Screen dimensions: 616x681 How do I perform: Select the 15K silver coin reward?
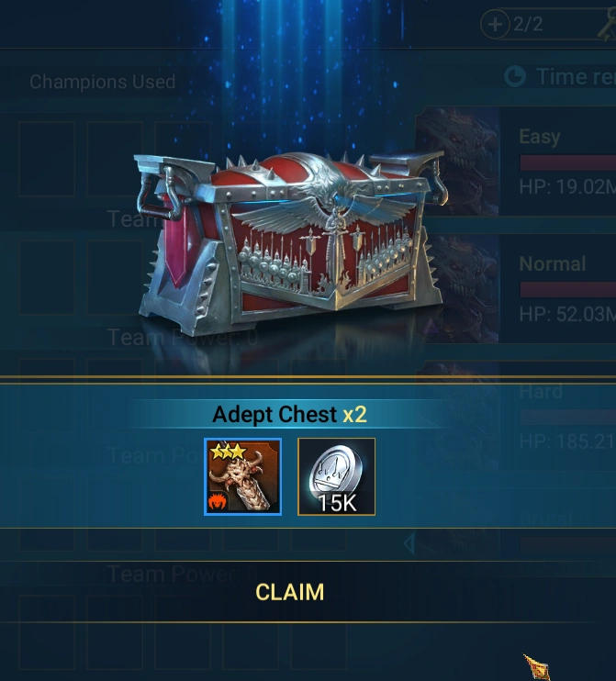[336, 477]
